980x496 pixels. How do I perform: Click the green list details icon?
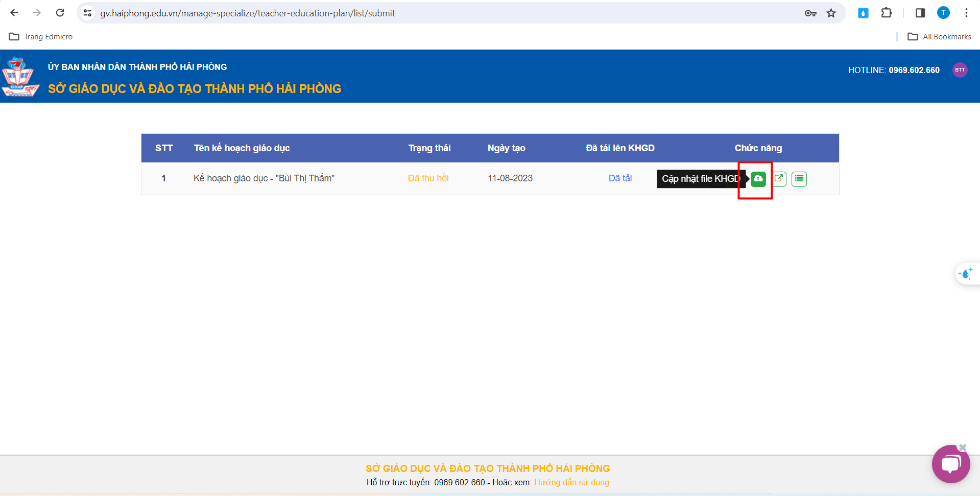tap(799, 179)
